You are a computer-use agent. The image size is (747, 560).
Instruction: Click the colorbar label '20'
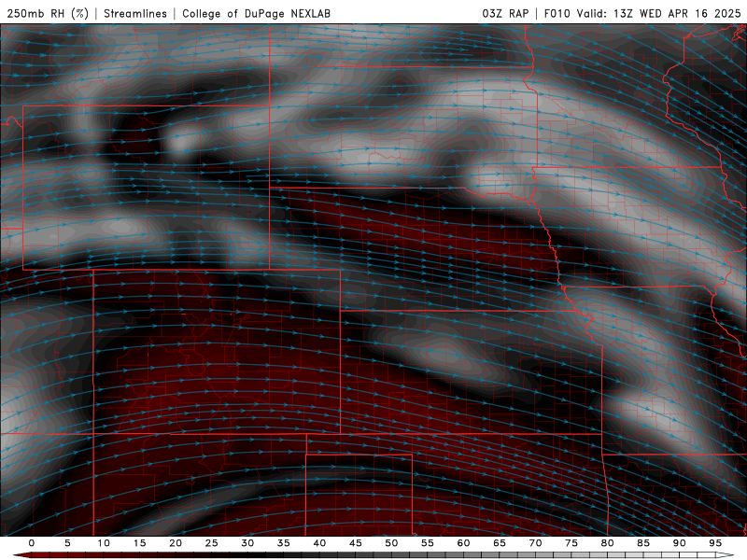176,543
